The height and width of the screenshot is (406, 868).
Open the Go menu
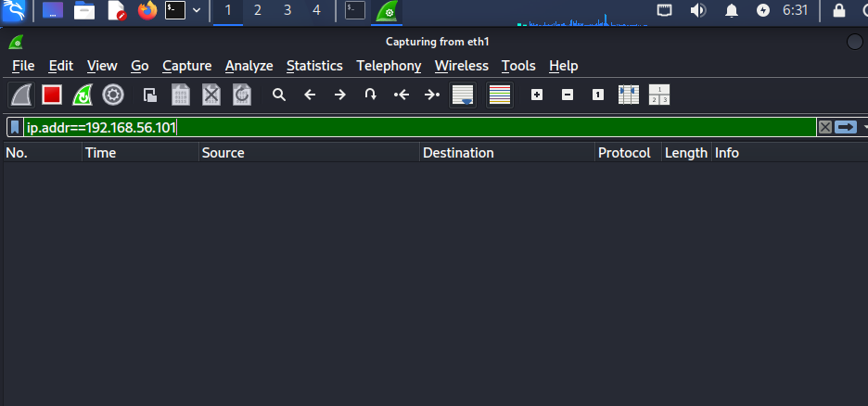pyautogui.click(x=139, y=66)
